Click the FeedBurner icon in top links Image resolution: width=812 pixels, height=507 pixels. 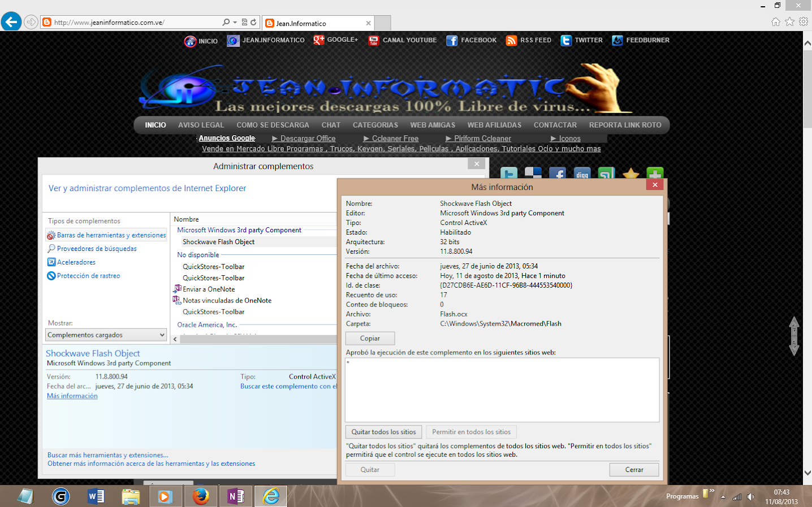click(x=617, y=41)
